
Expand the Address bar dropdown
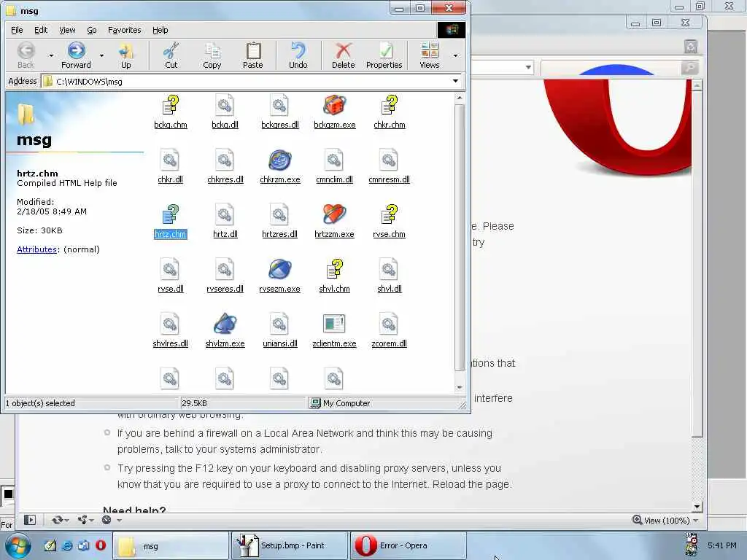coord(455,81)
